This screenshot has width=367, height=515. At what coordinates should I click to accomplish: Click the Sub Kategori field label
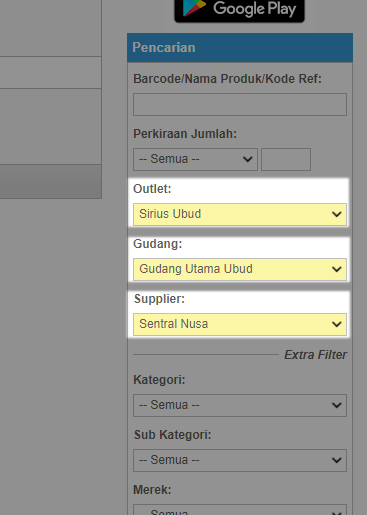click(172, 435)
